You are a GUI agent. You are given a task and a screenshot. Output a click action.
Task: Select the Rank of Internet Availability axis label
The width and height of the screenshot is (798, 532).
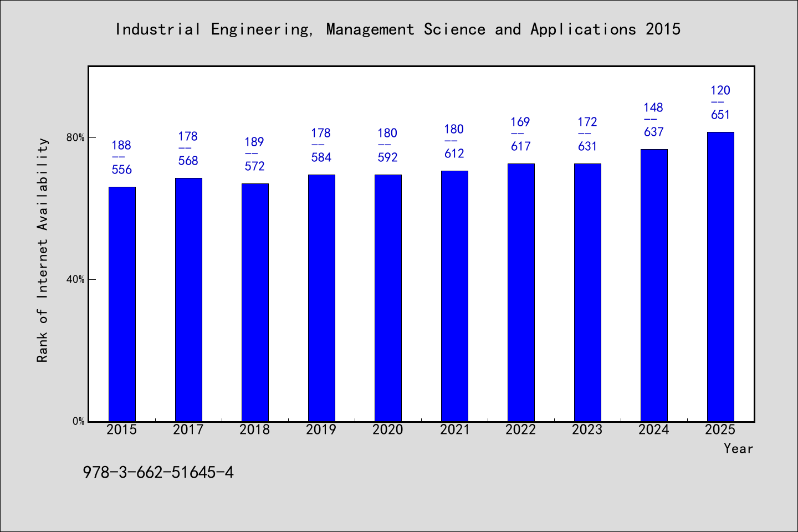coord(43,250)
